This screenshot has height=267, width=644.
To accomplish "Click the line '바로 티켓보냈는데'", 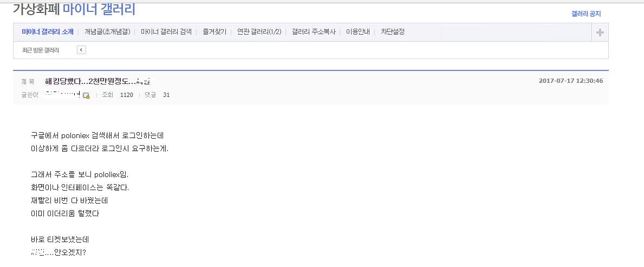I will pos(60,240).
